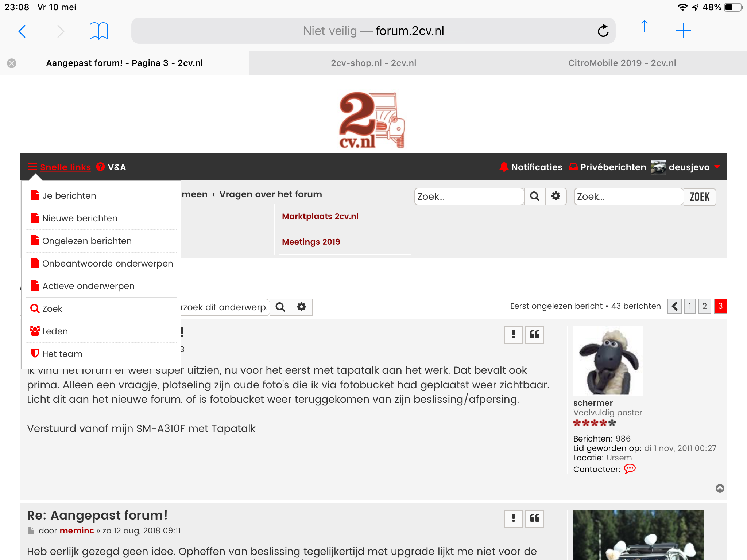Go to page 1 of topic
This screenshot has width=747, height=560.
pyautogui.click(x=690, y=306)
